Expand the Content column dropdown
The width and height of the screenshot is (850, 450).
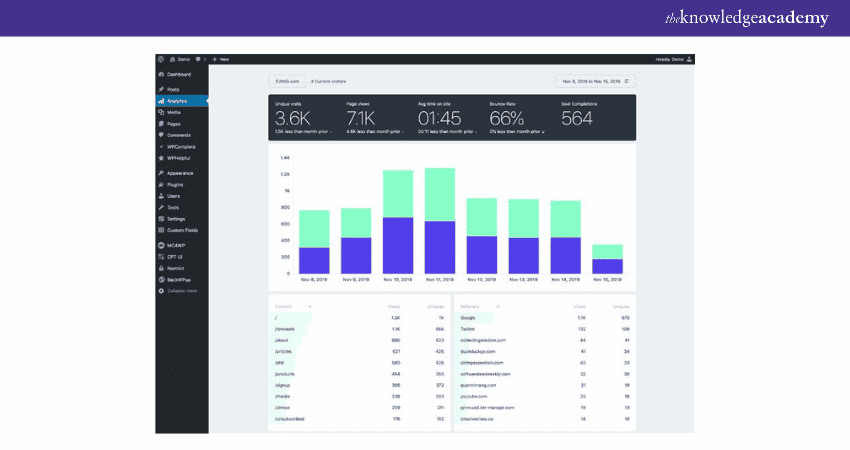pos(309,306)
